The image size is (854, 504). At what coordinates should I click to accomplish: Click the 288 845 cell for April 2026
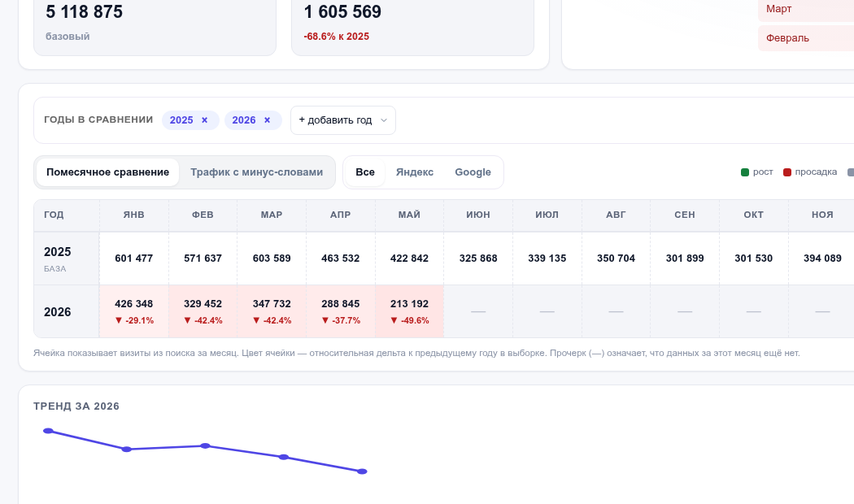[341, 312]
